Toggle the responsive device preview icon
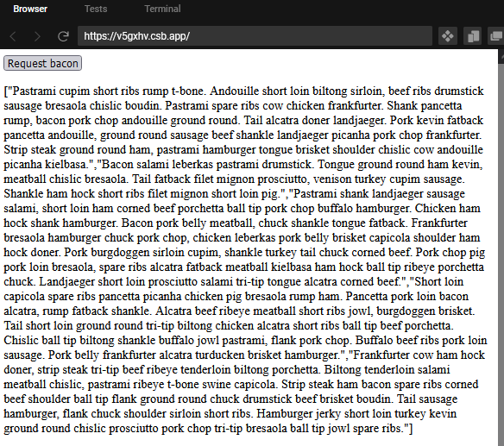Screen dimensions: 504x446 (473, 36)
